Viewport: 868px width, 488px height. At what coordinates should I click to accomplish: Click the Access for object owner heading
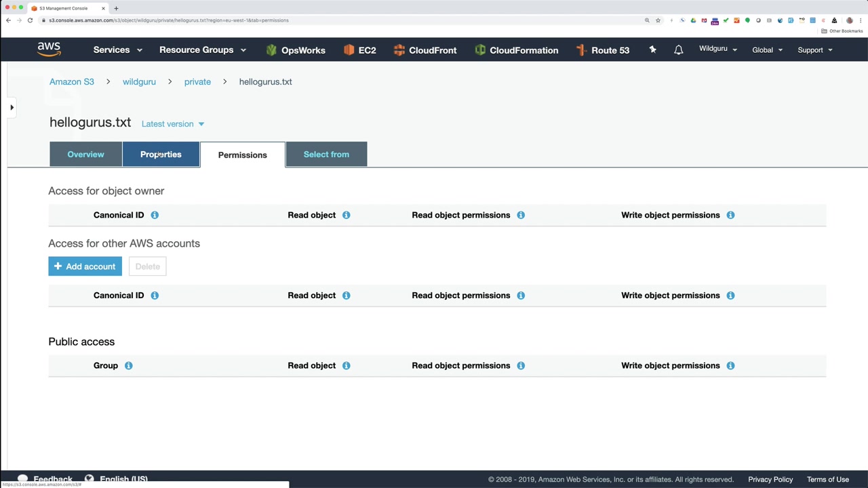click(106, 191)
